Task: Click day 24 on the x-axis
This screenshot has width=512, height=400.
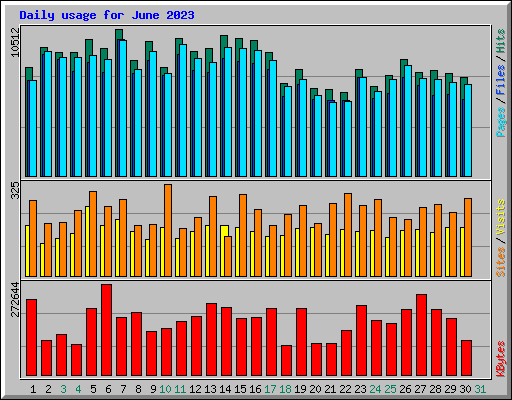Action: [x=375, y=389]
